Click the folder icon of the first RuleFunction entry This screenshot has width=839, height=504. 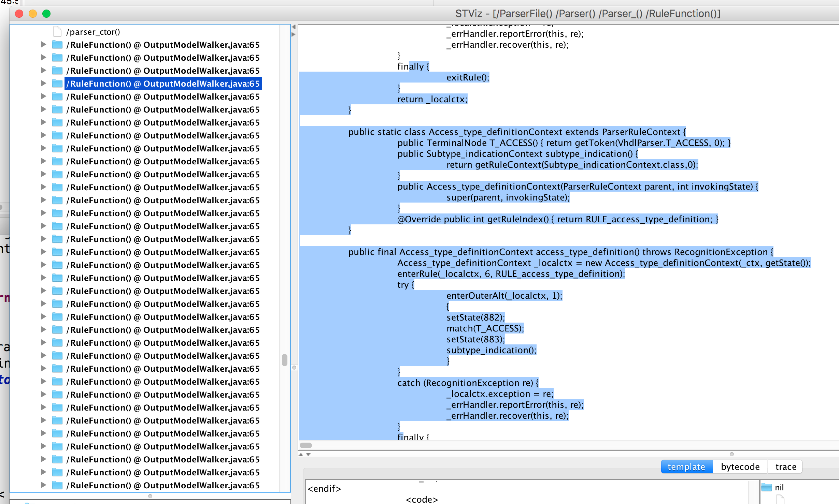click(57, 44)
